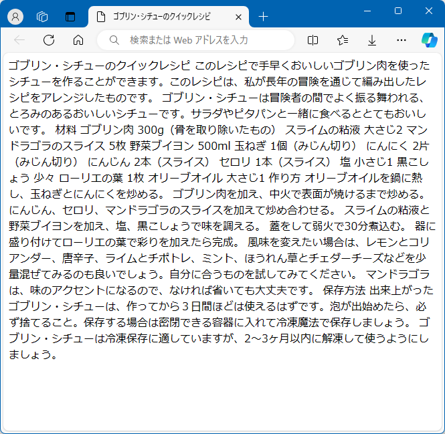Open a new tab with plus button
The height and width of the screenshot is (434, 445).
[x=263, y=16]
